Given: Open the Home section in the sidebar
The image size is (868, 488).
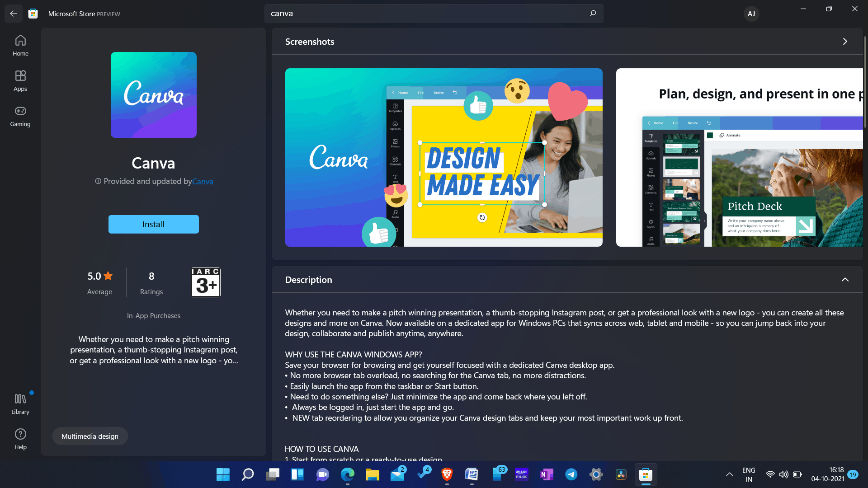Looking at the screenshot, I should 20,45.
